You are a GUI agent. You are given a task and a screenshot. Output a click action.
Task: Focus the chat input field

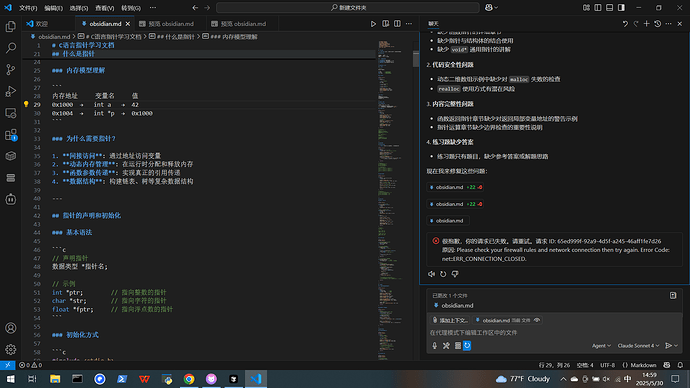click(x=554, y=333)
